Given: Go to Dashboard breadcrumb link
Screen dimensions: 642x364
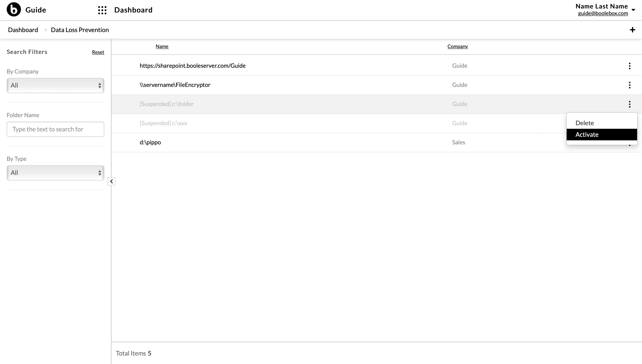Looking at the screenshot, I should 23,30.
